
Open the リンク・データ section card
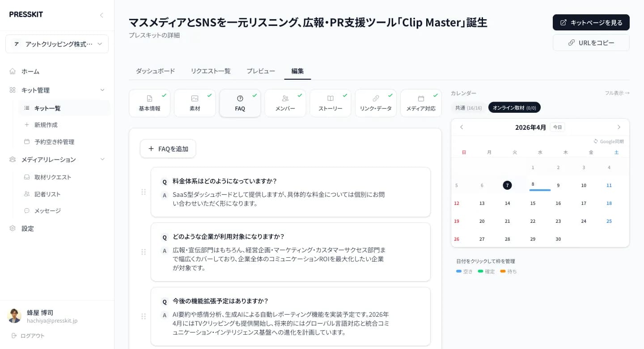click(376, 103)
